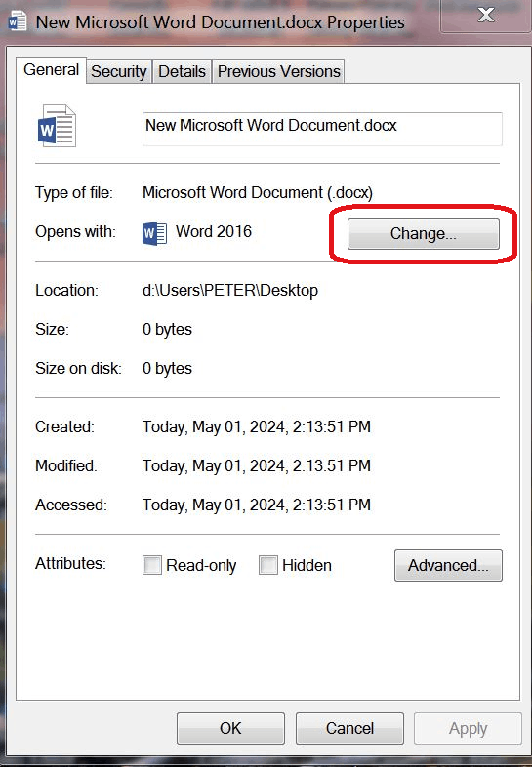The width and height of the screenshot is (532, 767).
Task: Switch to the Security tab
Action: coord(119,72)
